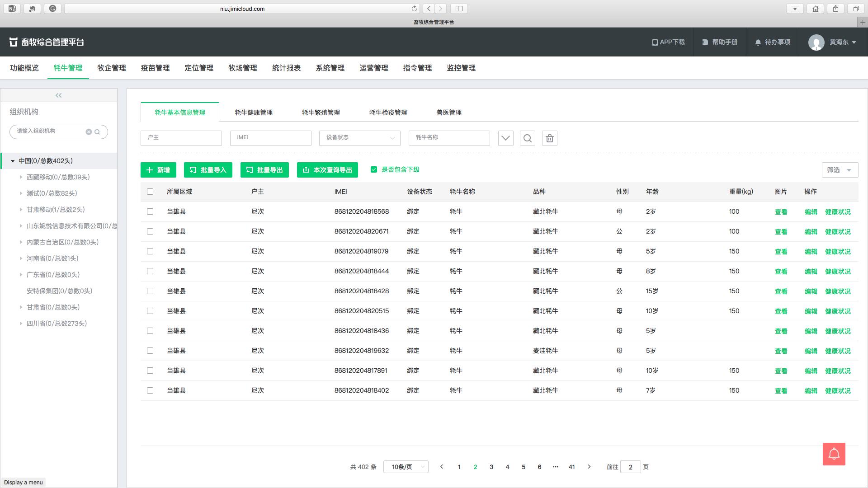This screenshot has height=488, width=868.
Task: Focus the IMEI search field
Action: (271, 138)
